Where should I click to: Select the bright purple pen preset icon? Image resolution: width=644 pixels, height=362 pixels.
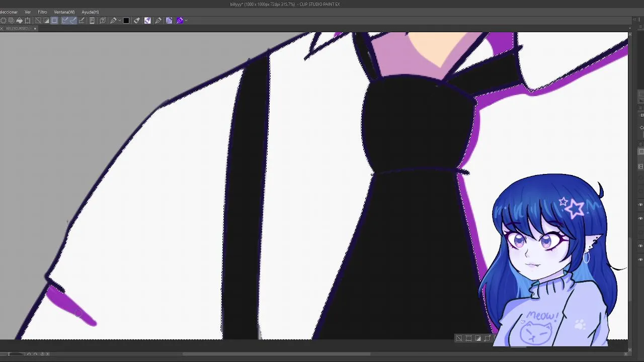179,21
